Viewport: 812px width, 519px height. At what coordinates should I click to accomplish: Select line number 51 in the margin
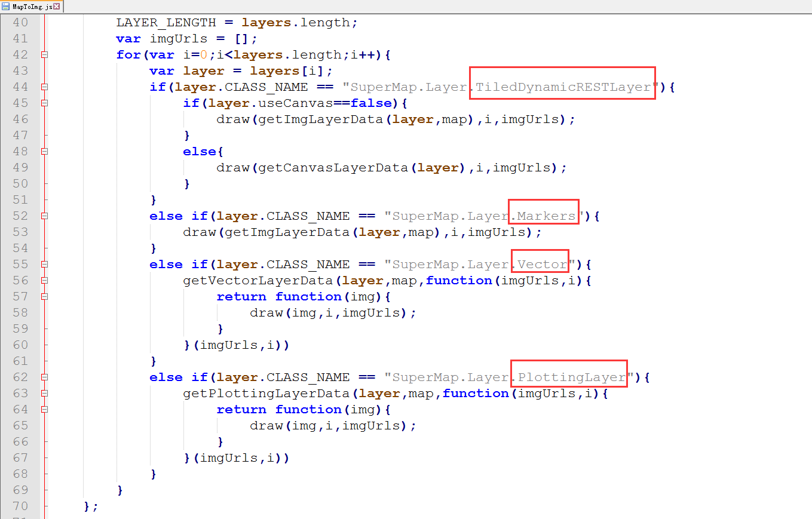click(x=20, y=200)
